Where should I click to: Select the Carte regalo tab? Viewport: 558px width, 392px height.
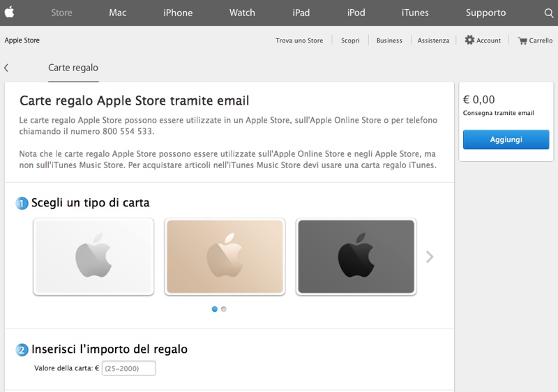(x=73, y=68)
